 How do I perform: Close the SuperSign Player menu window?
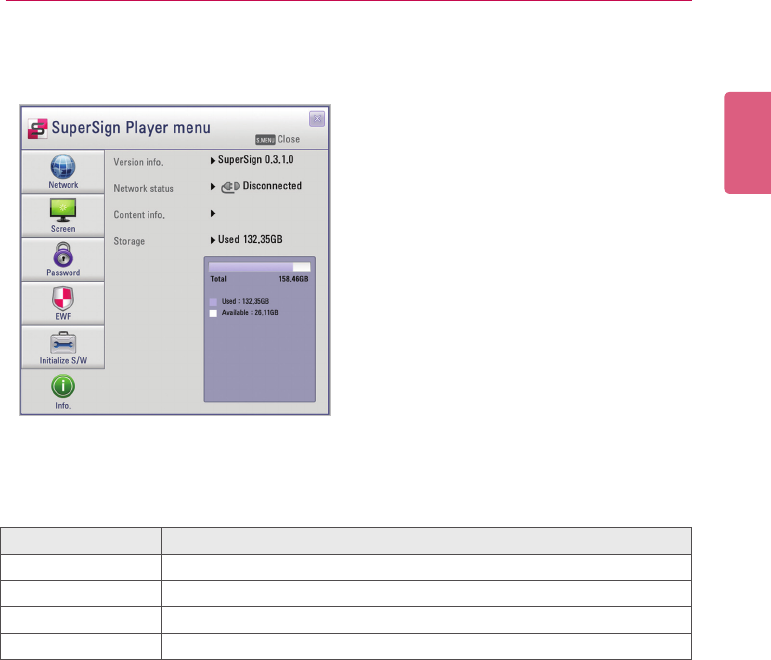point(317,119)
